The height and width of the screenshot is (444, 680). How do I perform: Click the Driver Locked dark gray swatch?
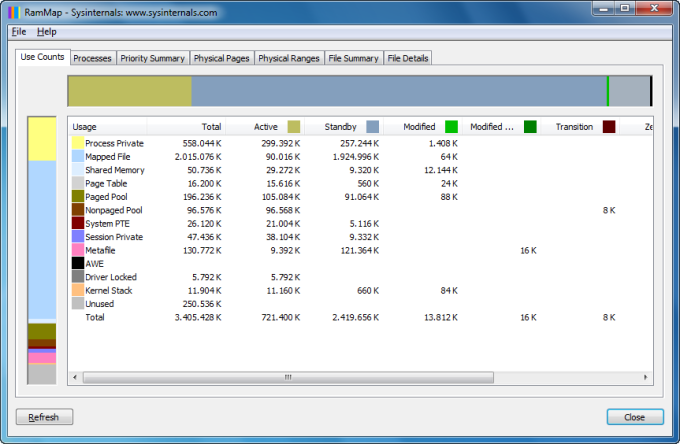78,277
